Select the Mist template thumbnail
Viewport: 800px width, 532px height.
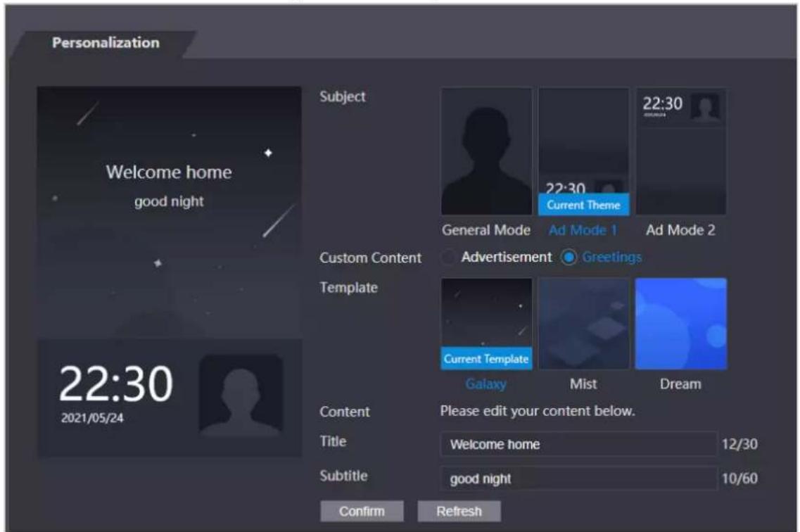(x=583, y=324)
